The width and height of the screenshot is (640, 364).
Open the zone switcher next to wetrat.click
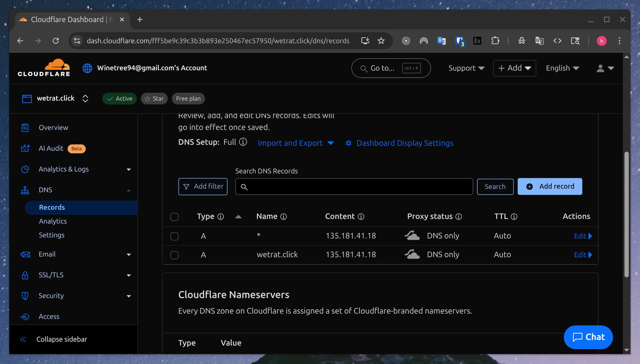[x=85, y=99]
